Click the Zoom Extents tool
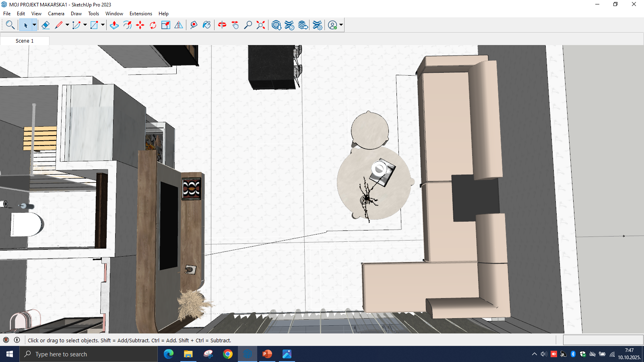This screenshot has height=362, width=644. point(261,25)
